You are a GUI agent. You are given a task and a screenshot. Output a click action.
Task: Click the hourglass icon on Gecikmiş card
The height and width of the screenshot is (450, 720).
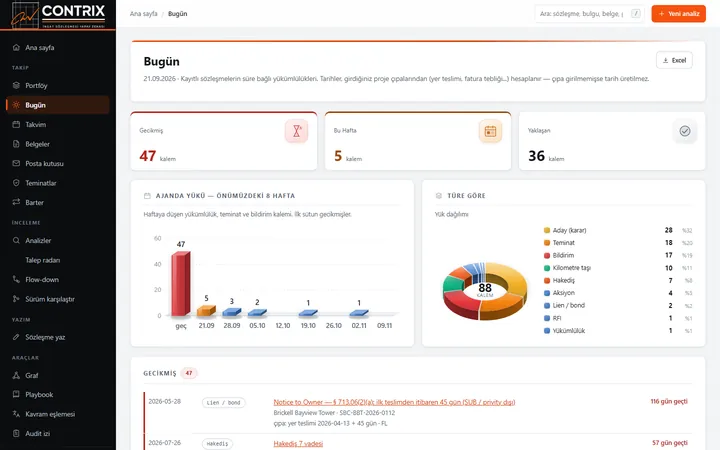(x=297, y=131)
